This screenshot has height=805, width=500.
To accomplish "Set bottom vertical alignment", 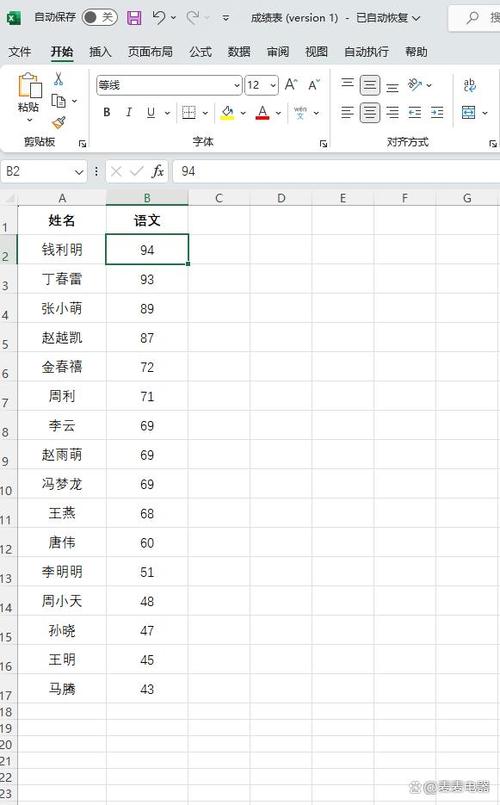I will coord(392,86).
